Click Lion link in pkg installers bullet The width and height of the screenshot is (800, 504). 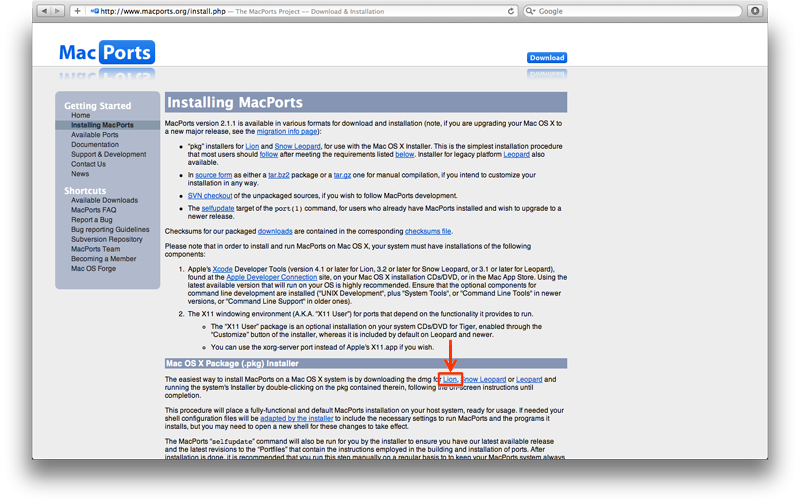click(x=252, y=146)
